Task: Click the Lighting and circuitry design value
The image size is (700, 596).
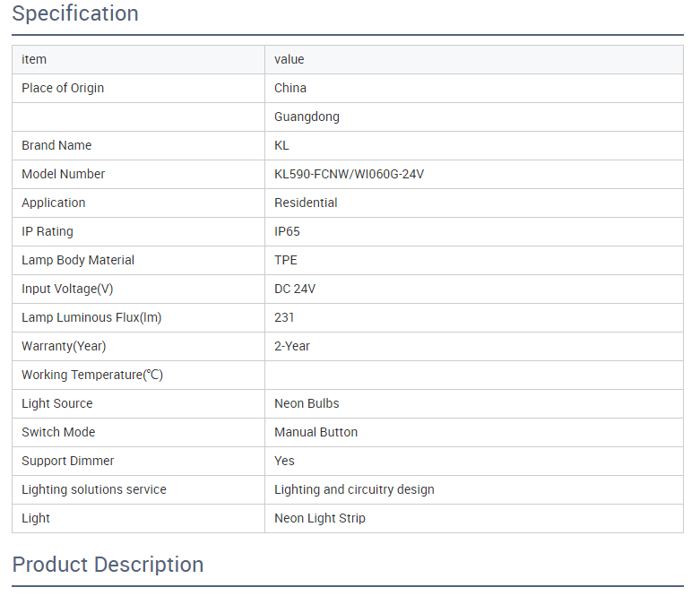Action: click(354, 489)
